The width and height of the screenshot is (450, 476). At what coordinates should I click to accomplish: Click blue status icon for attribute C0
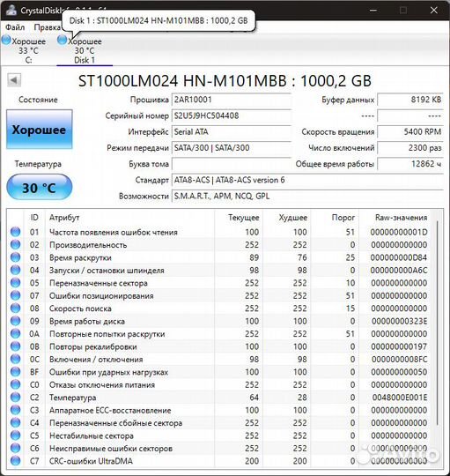(15, 384)
